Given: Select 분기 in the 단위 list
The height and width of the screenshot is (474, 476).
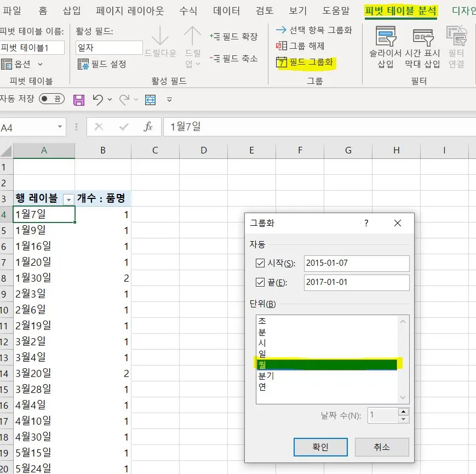Looking at the screenshot, I should 327,376.
